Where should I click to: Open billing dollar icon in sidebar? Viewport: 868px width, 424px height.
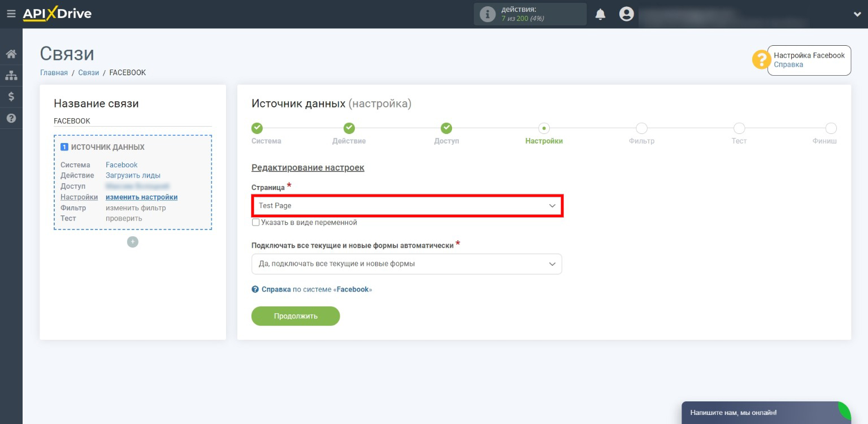pyautogui.click(x=11, y=97)
